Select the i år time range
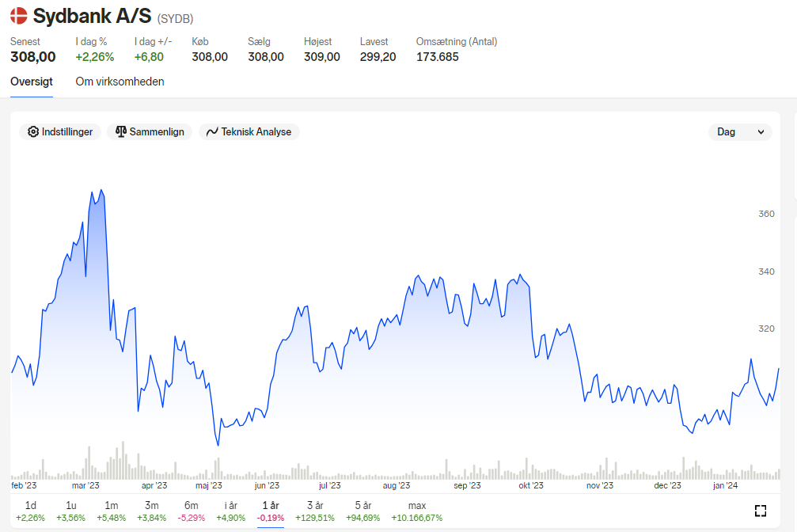 [x=231, y=511]
